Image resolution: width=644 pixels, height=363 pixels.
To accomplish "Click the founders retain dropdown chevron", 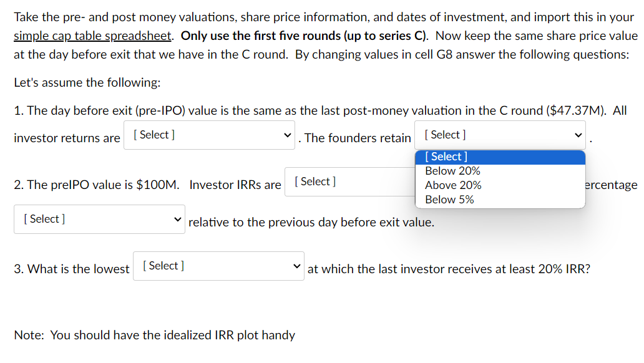I will coord(578,135).
